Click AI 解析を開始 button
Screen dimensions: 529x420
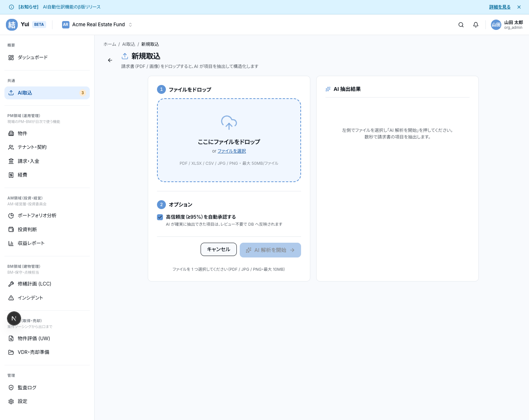point(270,250)
